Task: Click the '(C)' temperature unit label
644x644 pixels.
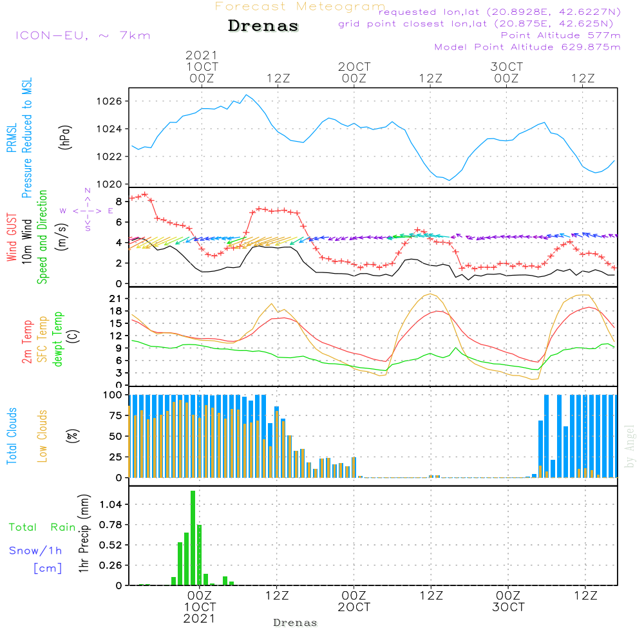Action: (x=73, y=337)
